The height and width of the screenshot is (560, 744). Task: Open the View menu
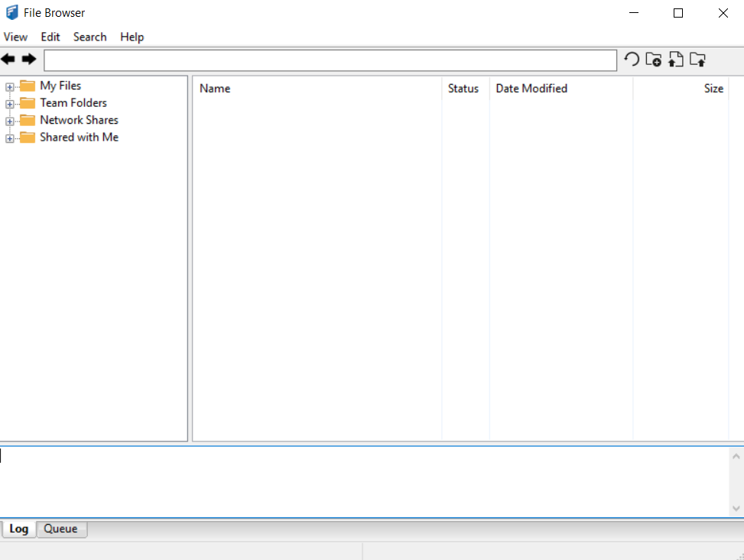tap(15, 37)
